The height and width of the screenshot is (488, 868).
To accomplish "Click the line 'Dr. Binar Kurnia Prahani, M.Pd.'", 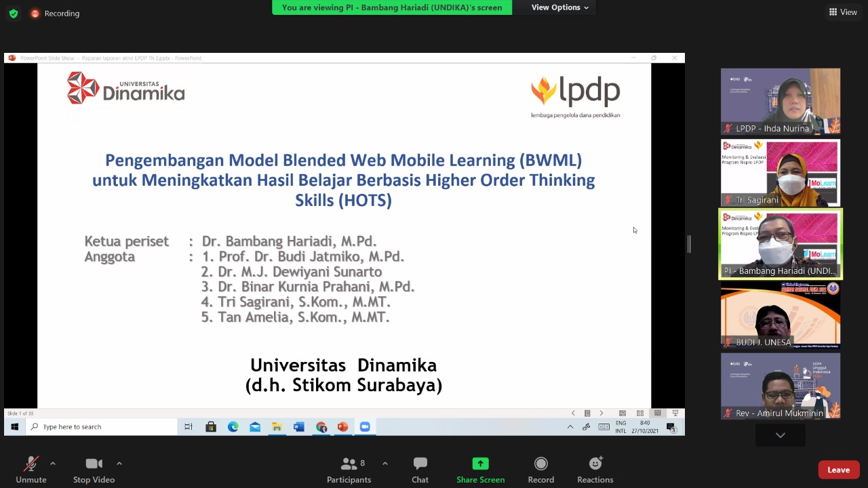I will pyautogui.click(x=316, y=287).
